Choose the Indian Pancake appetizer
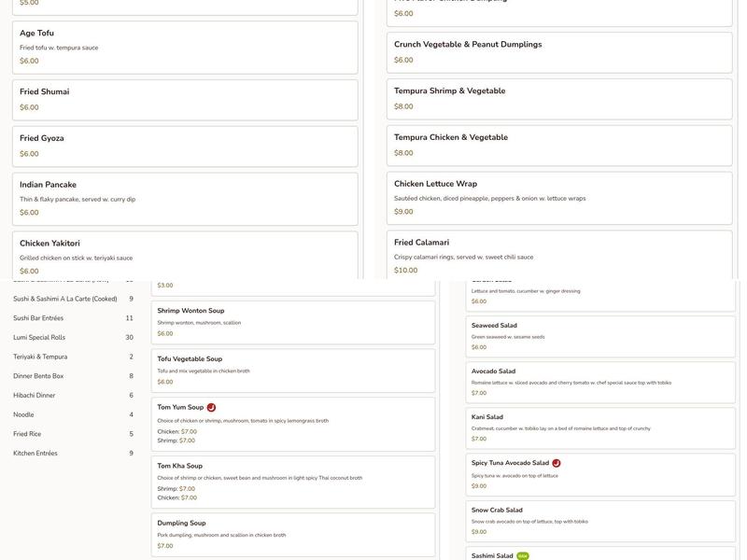The width and height of the screenshot is (747, 560). coord(185,198)
